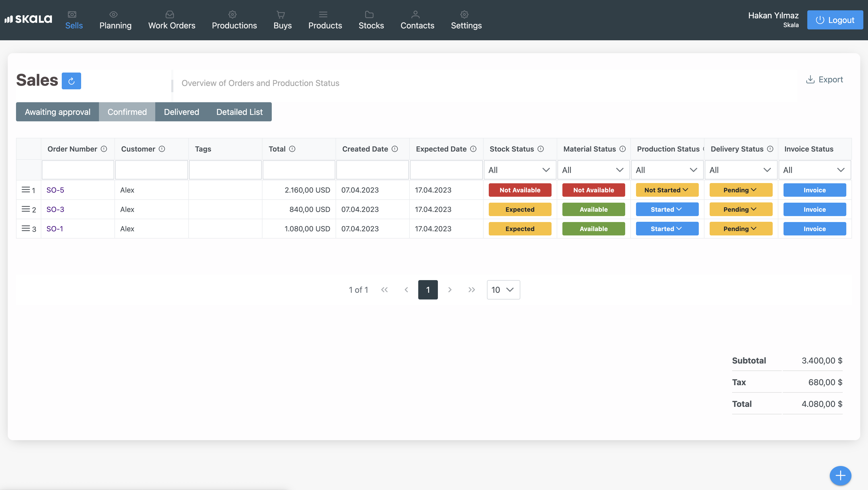Image resolution: width=868 pixels, height=490 pixels.
Task: Open sales order SO-3 link
Action: [x=55, y=209]
